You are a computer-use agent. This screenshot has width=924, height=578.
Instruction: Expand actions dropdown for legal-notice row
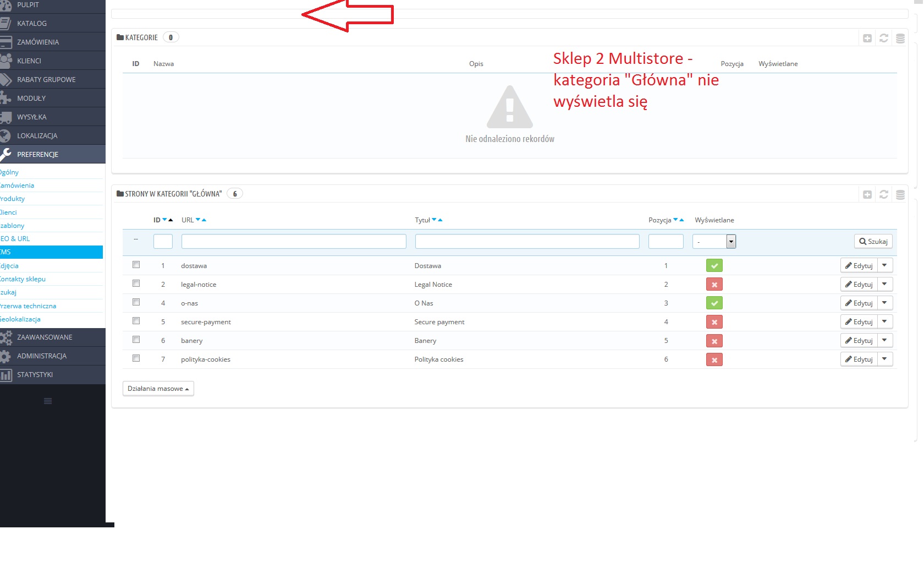coord(885,284)
